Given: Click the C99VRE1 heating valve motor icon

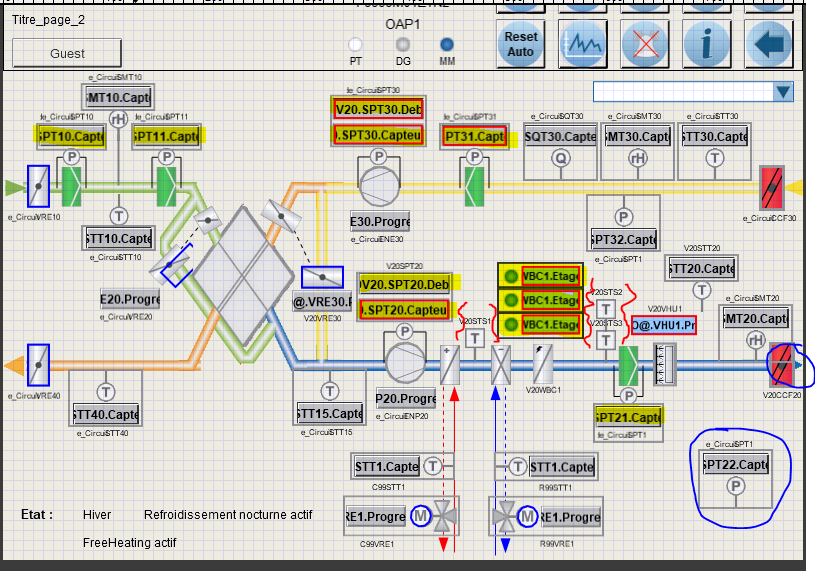Looking at the screenshot, I should pos(420,516).
